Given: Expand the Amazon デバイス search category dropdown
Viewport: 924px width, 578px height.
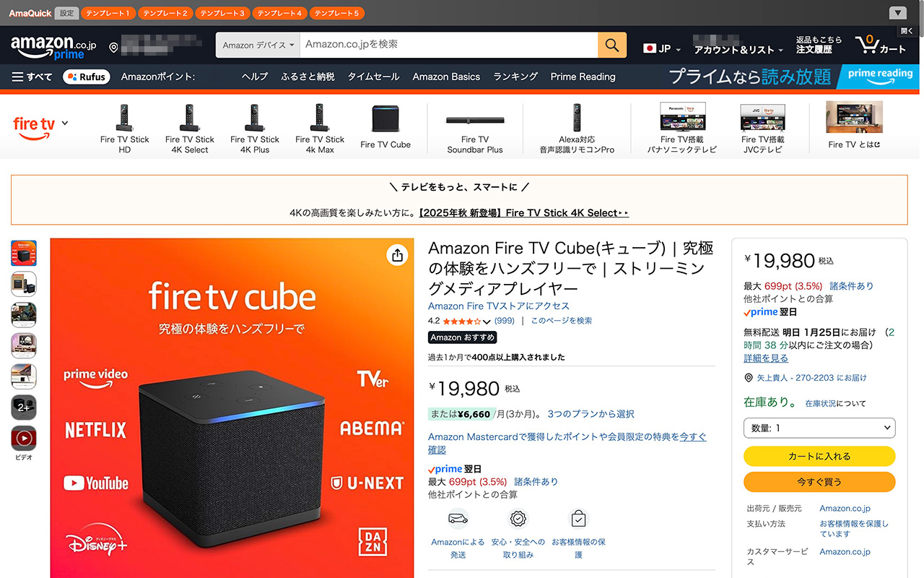Looking at the screenshot, I should pos(258,45).
